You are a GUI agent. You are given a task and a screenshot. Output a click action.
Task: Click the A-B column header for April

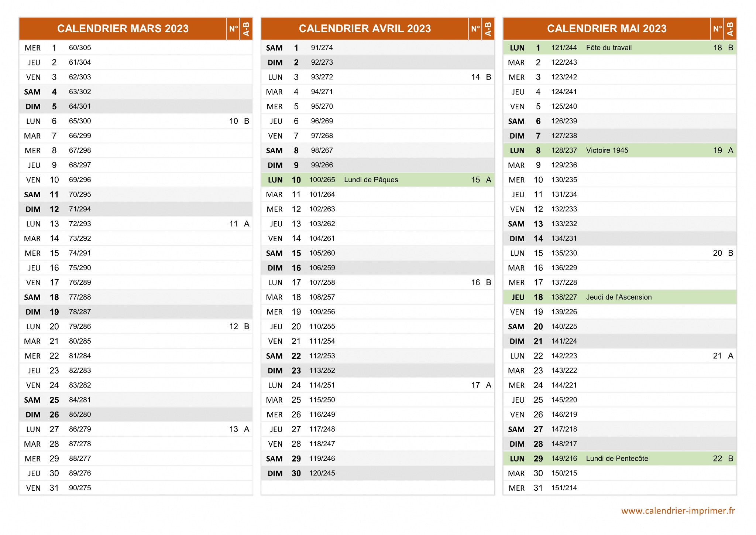coord(488,28)
